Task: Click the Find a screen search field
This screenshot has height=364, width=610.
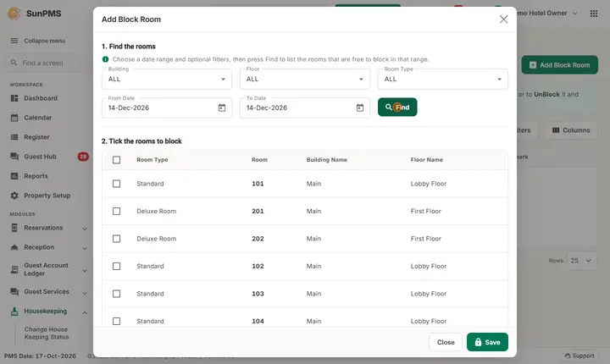Action: click(x=47, y=63)
